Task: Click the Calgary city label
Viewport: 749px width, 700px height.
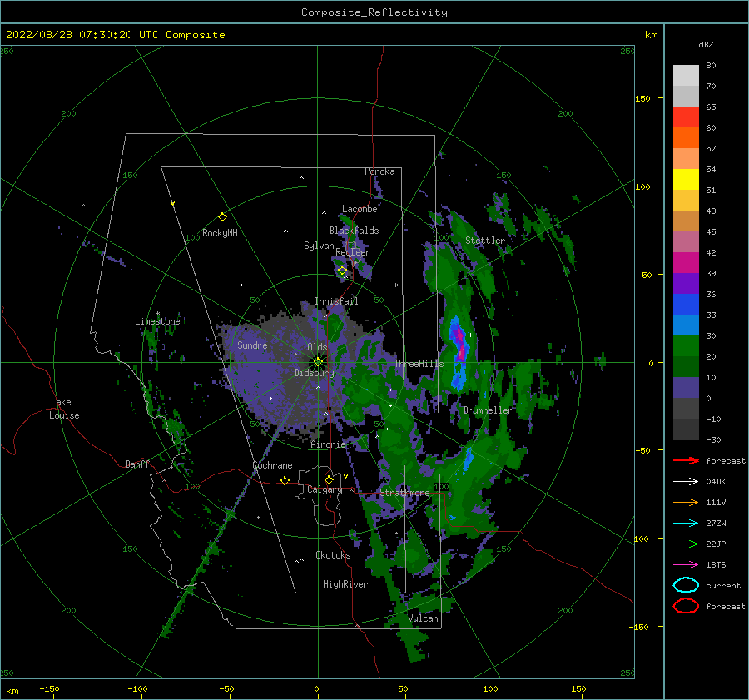Action: tap(325, 489)
